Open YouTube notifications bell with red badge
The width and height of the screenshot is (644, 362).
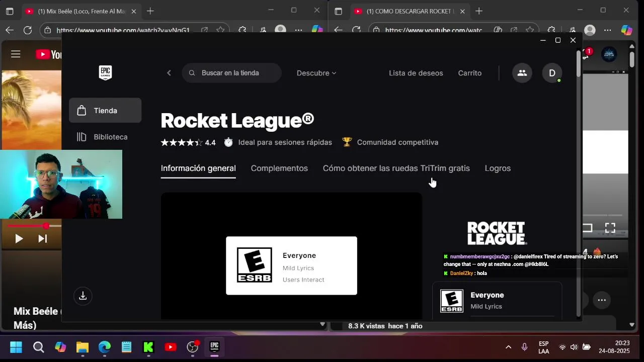pyautogui.click(x=587, y=54)
